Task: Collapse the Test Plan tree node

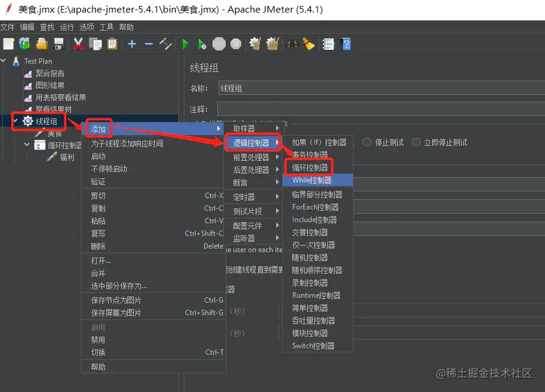Action: [x=3, y=61]
